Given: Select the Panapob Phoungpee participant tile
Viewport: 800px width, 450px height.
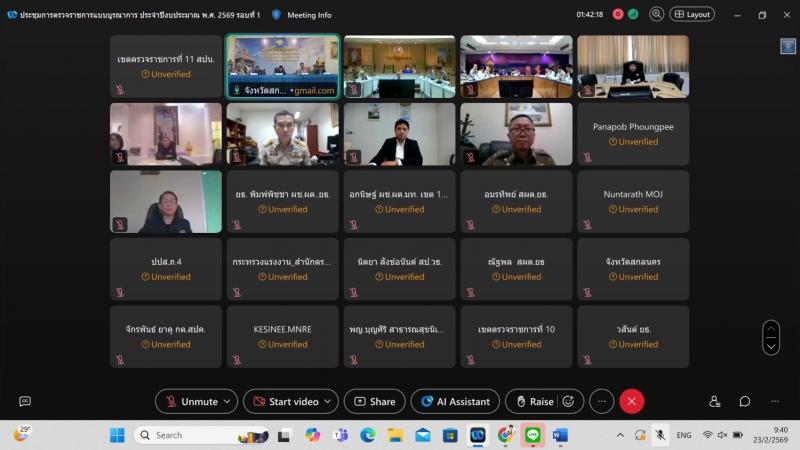Looking at the screenshot, I should [x=633, y=134].
